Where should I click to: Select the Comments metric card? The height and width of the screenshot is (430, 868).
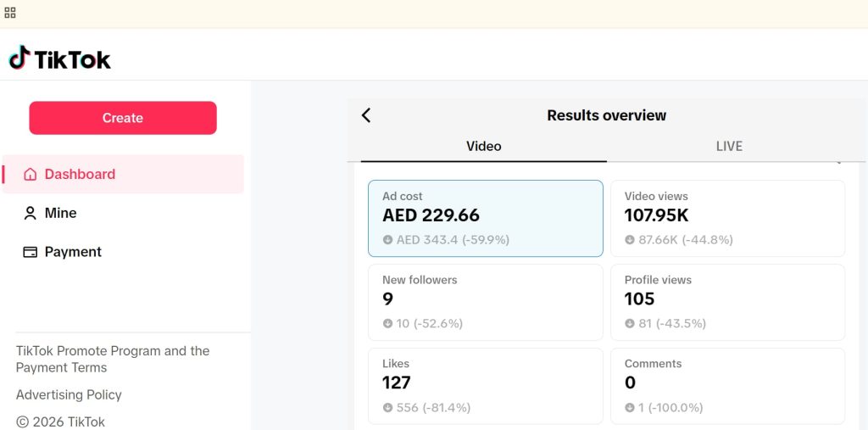click(727, 385)
